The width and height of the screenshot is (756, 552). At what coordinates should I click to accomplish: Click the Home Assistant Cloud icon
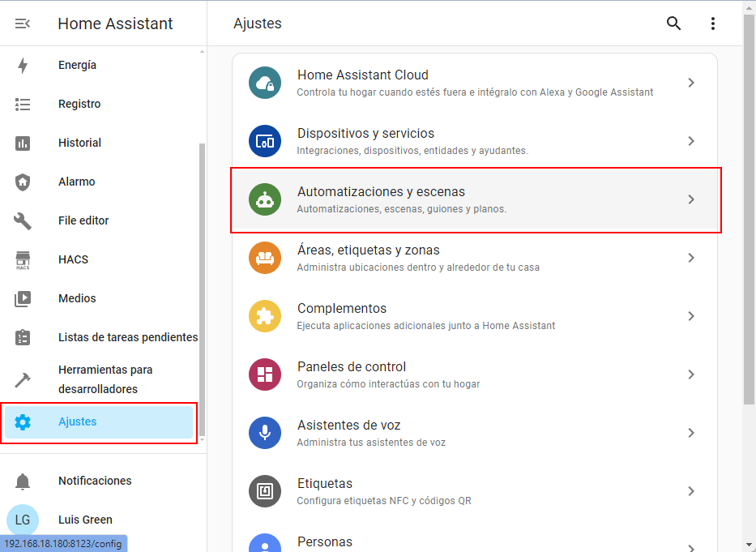tap(265, 83)
